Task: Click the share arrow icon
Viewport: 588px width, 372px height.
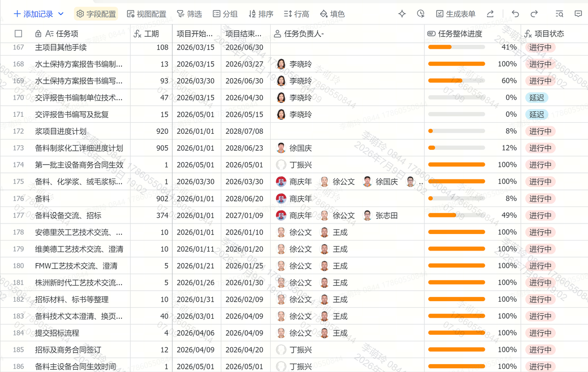Action: point(490,14)
